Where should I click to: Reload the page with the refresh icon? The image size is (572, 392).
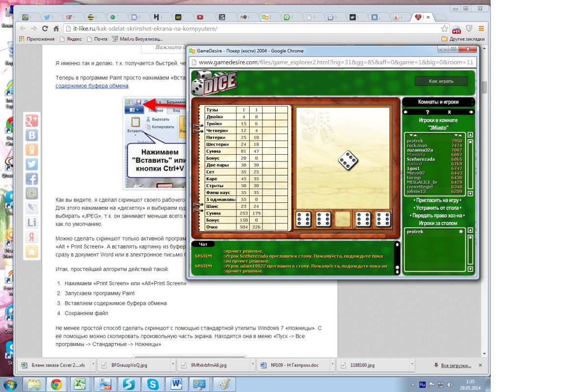click(x=45, y=28)
